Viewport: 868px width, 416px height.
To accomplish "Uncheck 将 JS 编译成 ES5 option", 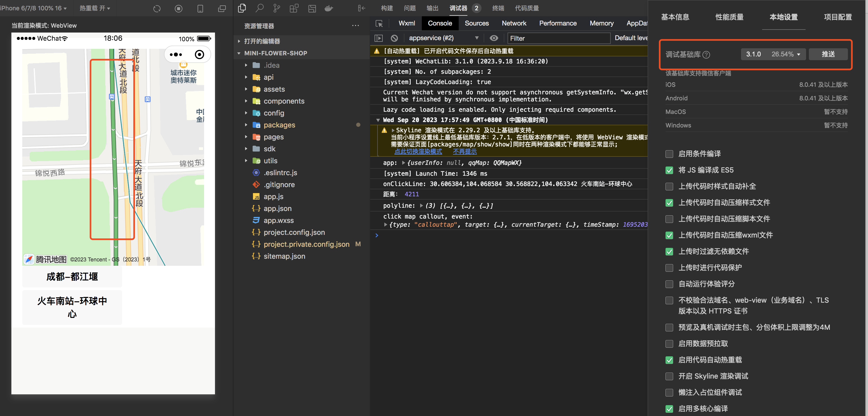I will tap(669, 170).
